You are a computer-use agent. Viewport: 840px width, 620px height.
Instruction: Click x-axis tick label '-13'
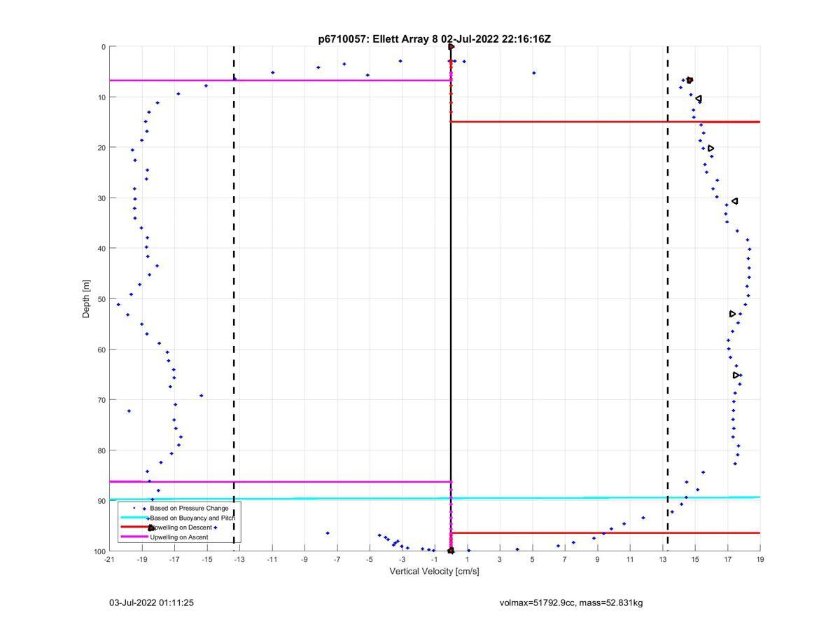[x=239, y=560]
